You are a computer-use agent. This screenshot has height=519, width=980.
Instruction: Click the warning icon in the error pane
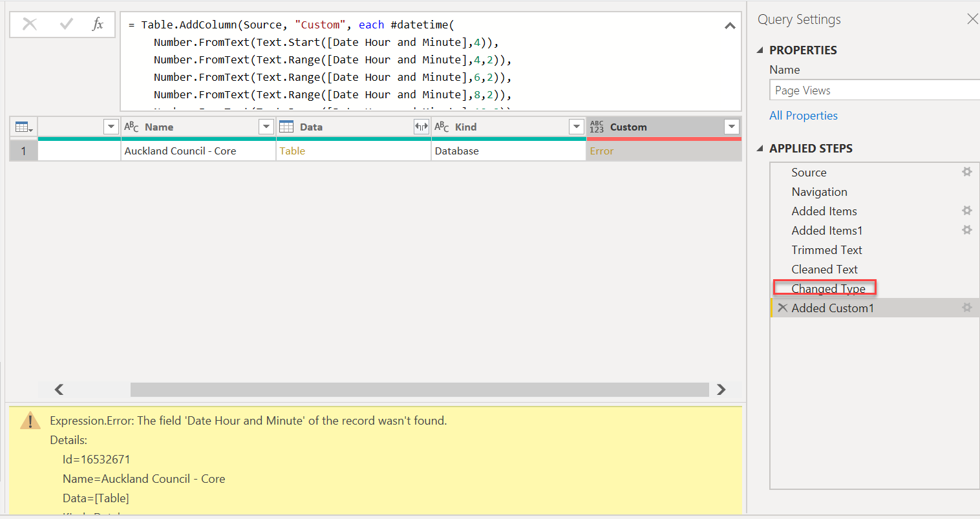tap(30, 421)
